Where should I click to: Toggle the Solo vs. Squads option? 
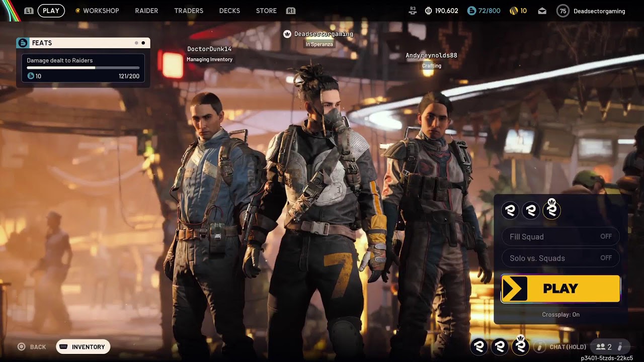[560, 258]
